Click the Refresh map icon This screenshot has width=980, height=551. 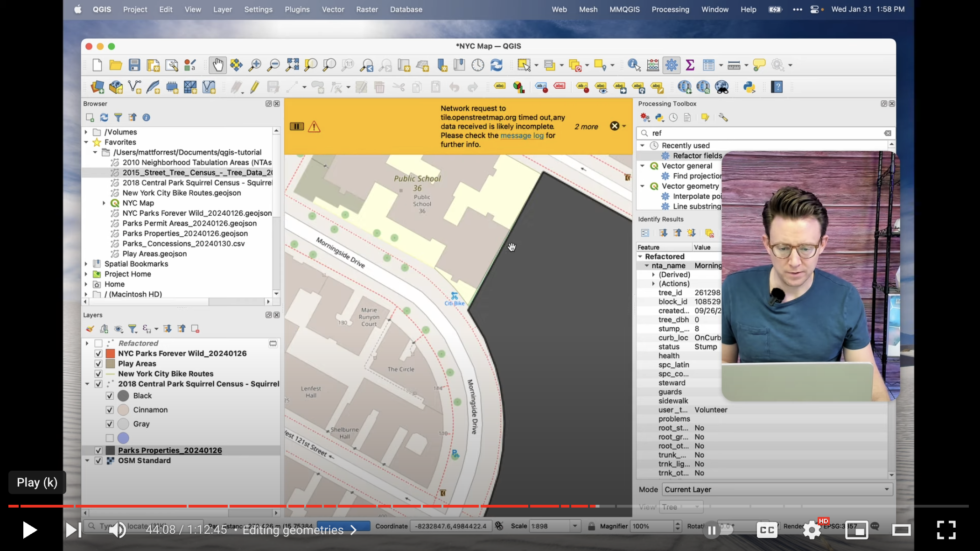tap(497, 65)
